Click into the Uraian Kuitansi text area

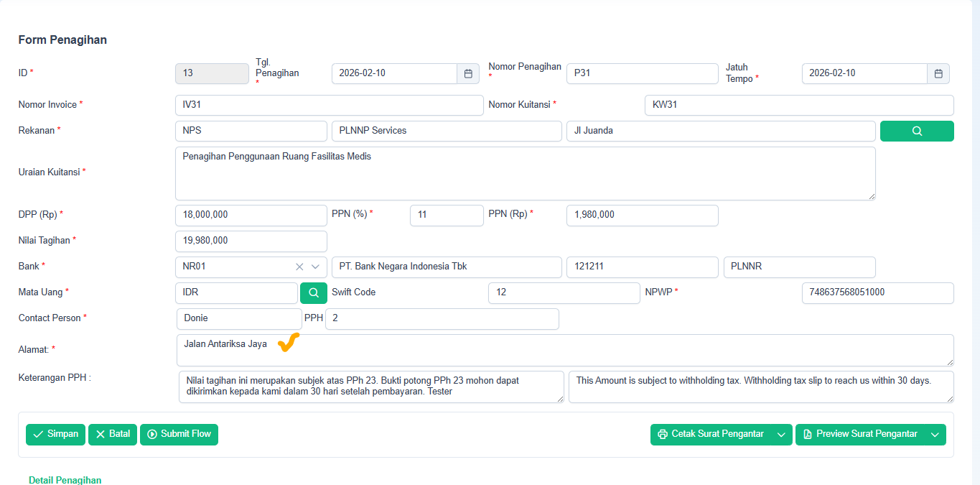(524, 174)
